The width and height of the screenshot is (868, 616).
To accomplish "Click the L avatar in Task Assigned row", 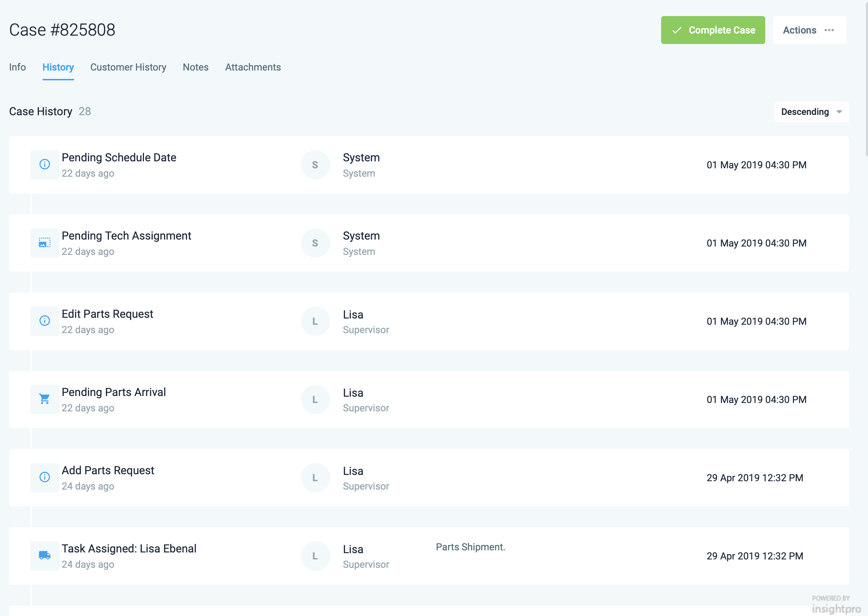I will tap(315, 556).
